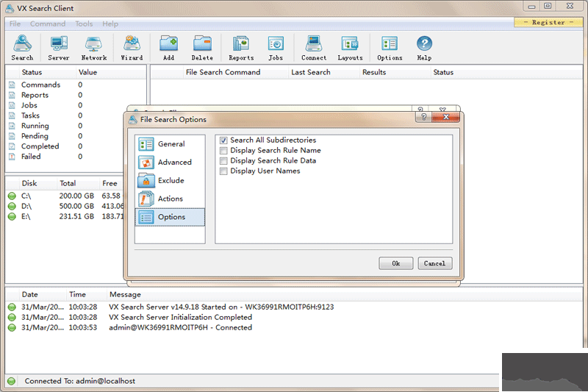Open the Jobs toolbar icon
This screenshot has height=392, width=588.
pos(276,47)
